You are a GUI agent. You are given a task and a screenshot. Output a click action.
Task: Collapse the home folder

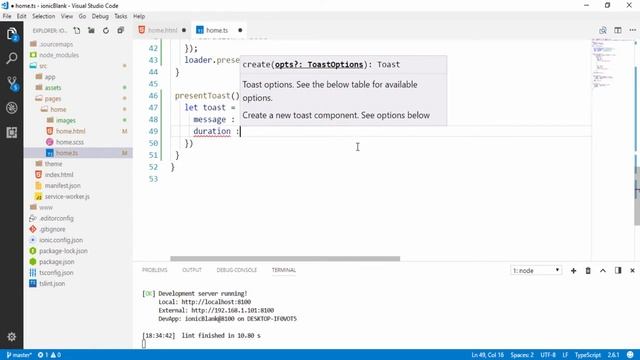coord(58,109)
